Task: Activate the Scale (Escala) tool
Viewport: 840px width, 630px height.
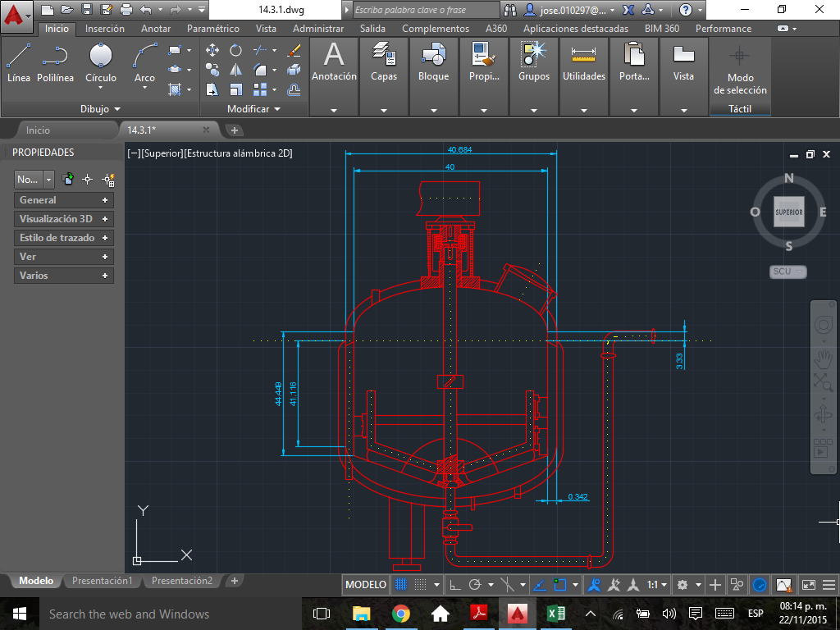Action: (x=235, y=89)
